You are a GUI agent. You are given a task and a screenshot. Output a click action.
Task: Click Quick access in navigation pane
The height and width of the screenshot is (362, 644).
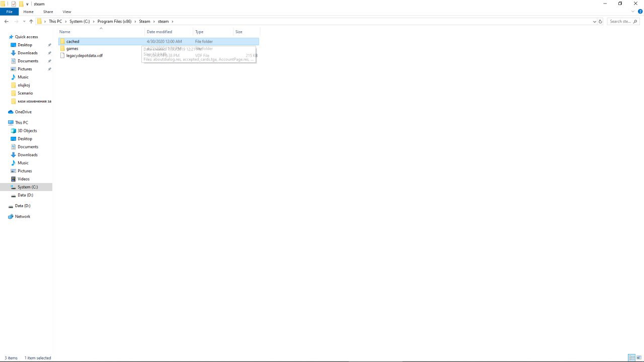tap(26, 37)
